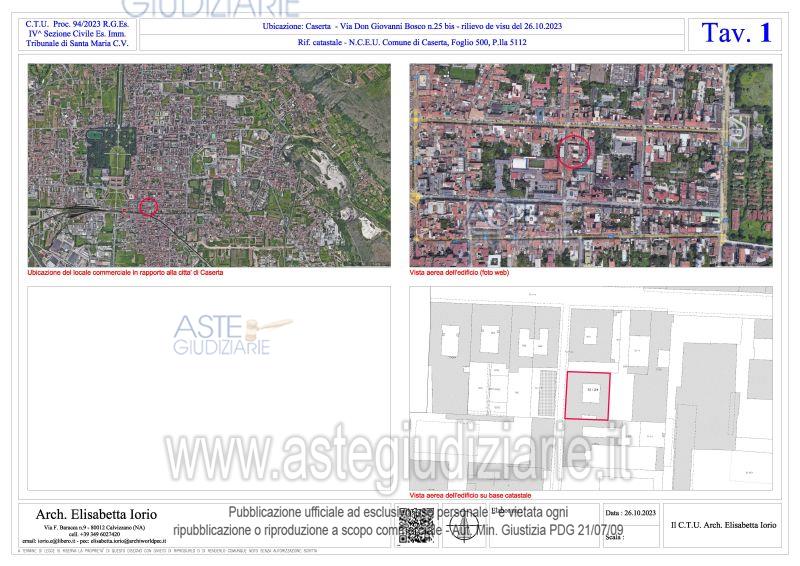Click the red circle marker on city map
The image size is (800, 566).
click(148, 207)
